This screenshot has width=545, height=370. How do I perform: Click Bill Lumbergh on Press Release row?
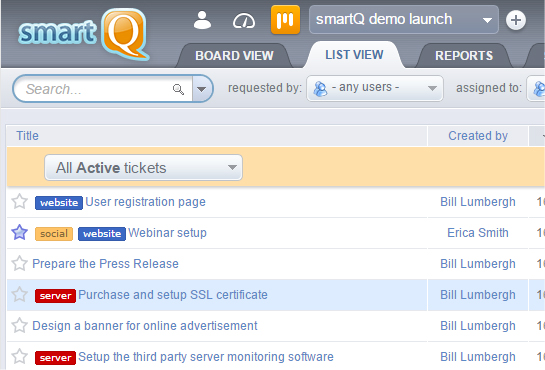click(478, 264)
